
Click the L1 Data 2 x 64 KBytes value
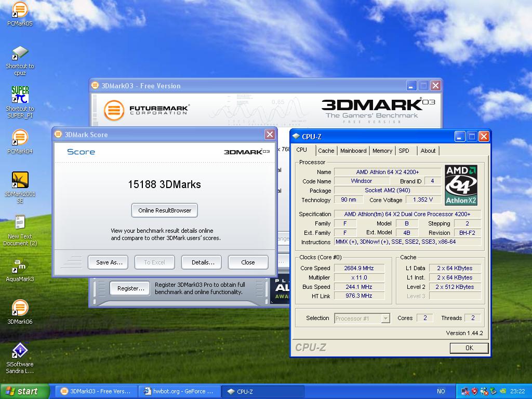(455, 268)
